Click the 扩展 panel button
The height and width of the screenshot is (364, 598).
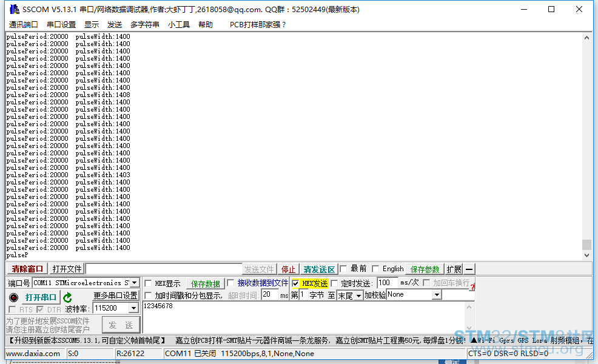pyautogui.click(x=454, y=269)
